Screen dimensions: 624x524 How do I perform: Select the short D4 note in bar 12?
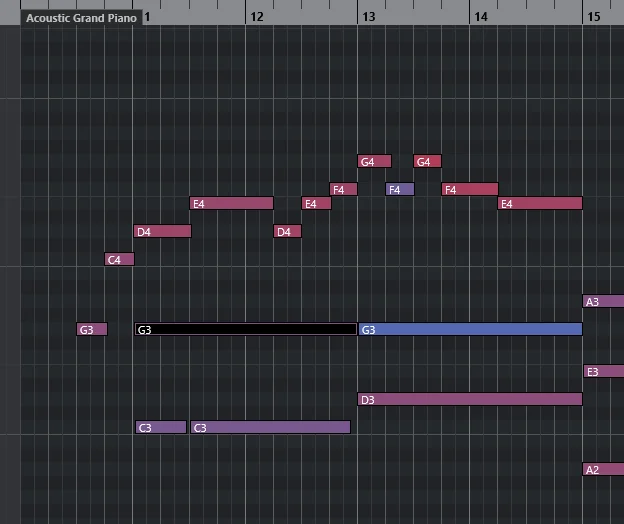287,231
